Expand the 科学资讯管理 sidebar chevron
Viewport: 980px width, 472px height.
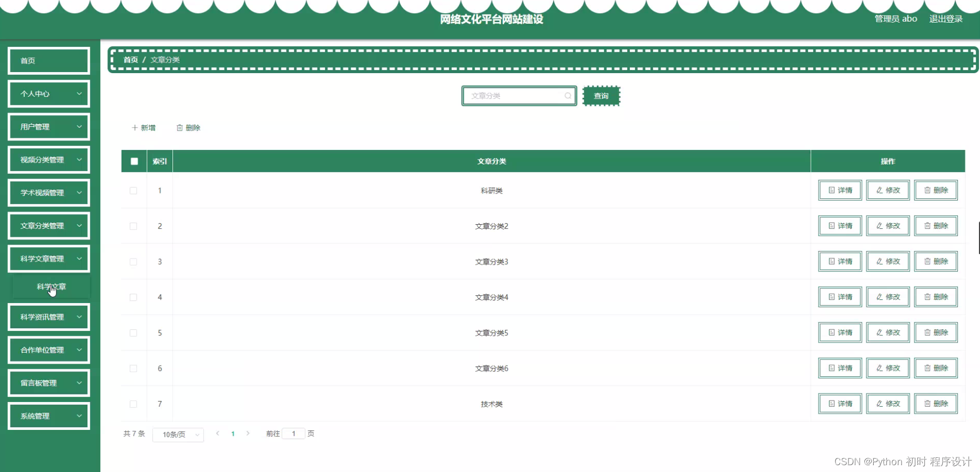(x=79, y=317)
